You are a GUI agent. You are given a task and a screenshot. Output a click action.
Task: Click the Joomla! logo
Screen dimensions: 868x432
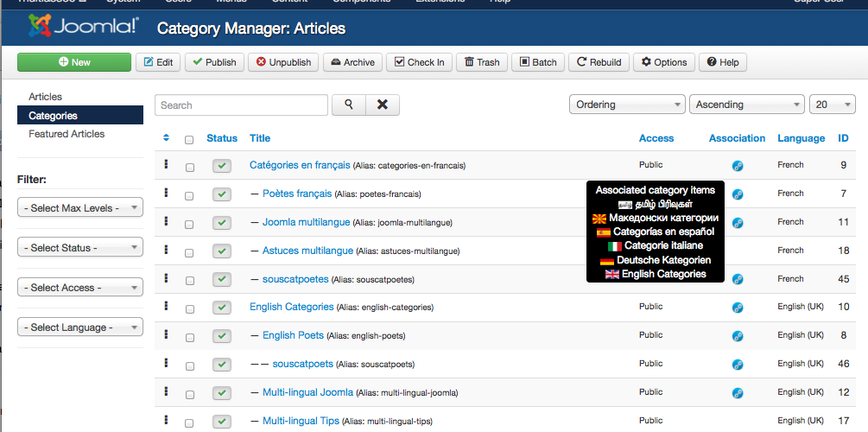[84, 25]
